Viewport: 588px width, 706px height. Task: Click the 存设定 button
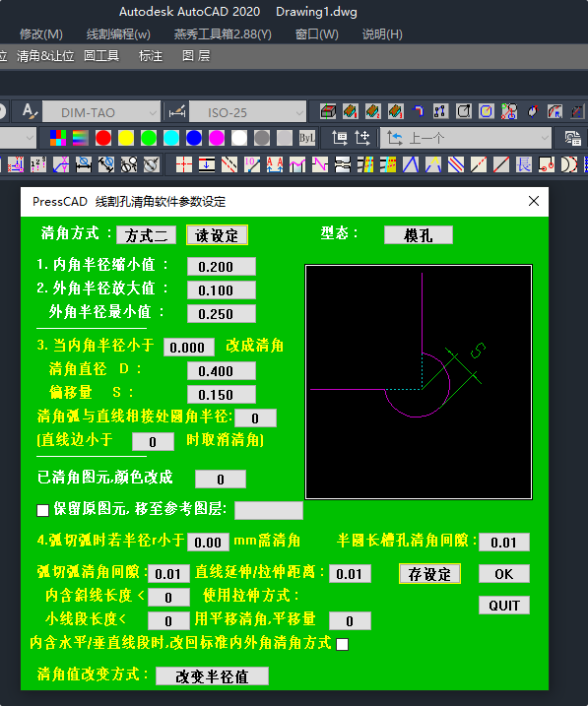tap(429, 574)
